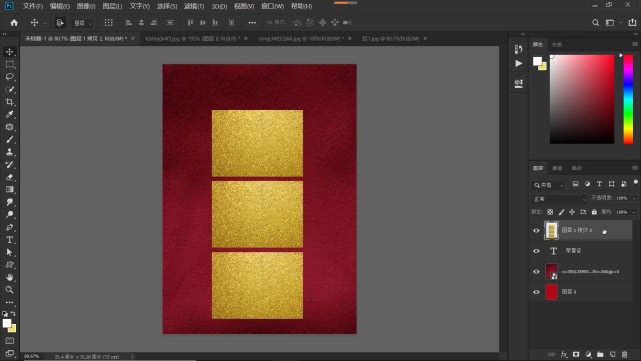Select the Gradient tool
641x361 pixels.
pyautogui.click(x=9, y=189)
